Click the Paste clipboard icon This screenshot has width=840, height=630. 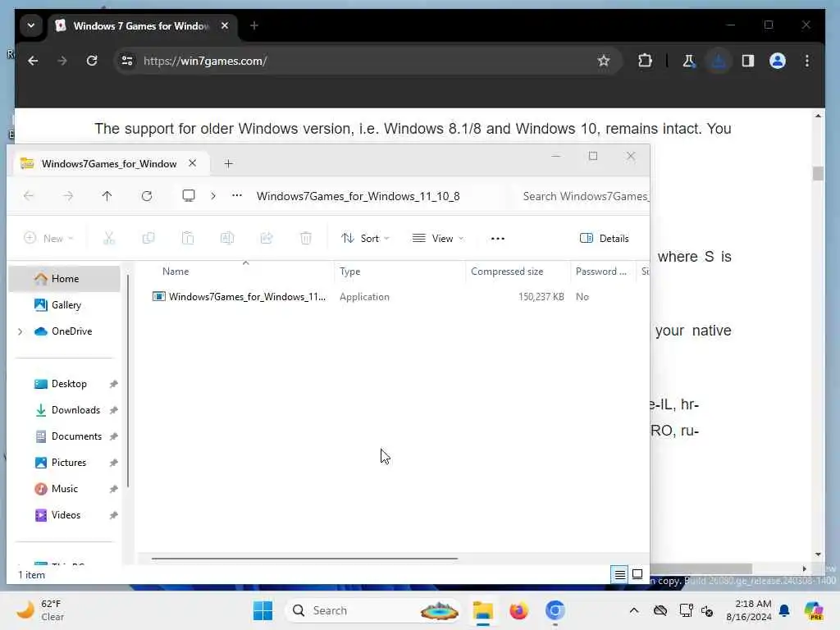[x=188, y=239]
